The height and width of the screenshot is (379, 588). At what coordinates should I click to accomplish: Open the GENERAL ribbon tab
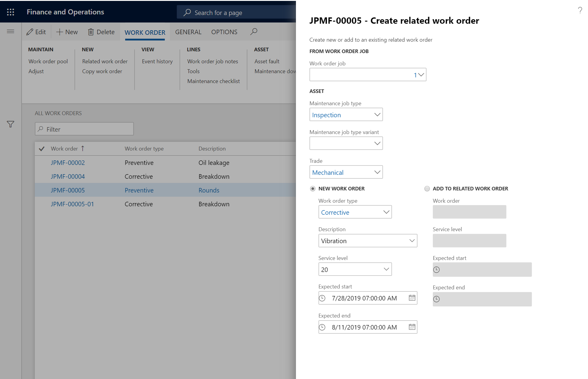[188, 32]
